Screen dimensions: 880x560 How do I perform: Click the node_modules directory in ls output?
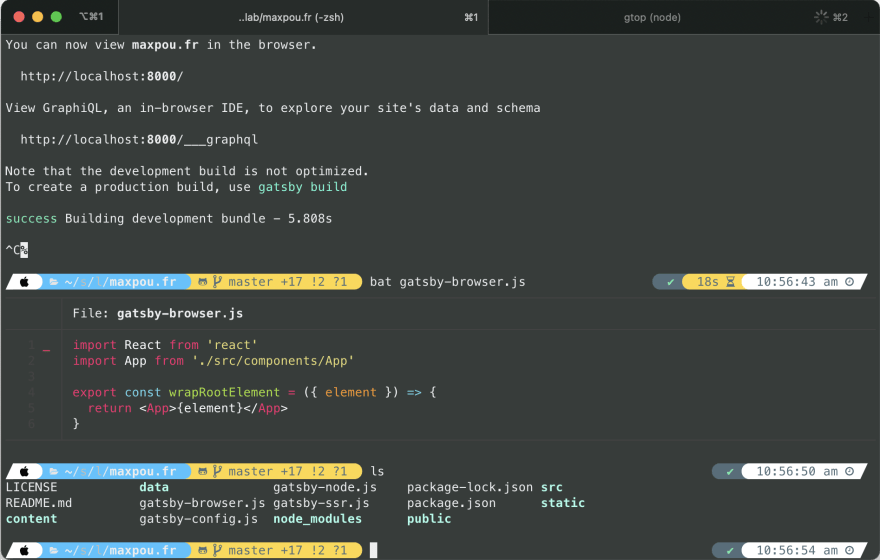318,518
